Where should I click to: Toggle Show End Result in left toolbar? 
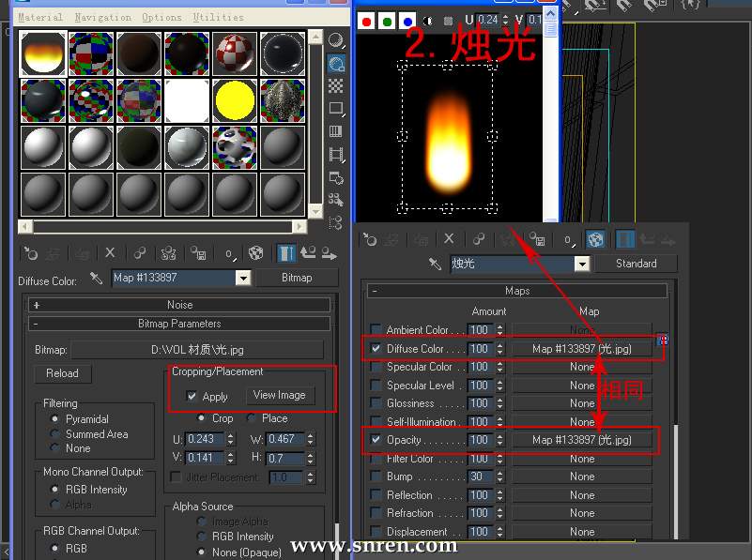pyautogui.click(x=286, y=253)
